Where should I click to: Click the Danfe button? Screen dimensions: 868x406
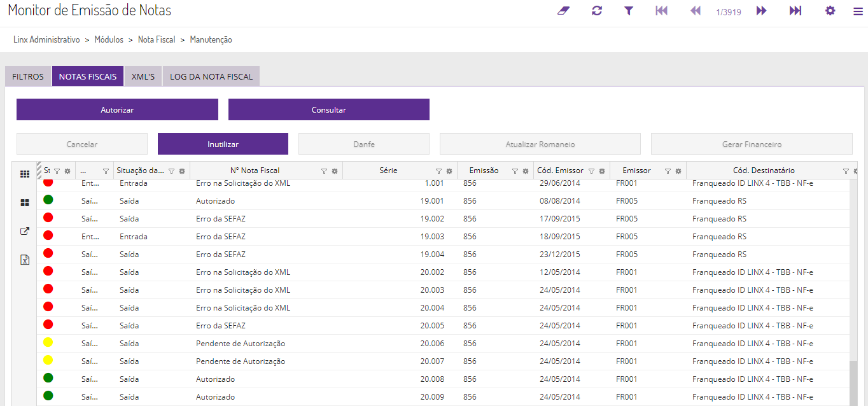364,144
